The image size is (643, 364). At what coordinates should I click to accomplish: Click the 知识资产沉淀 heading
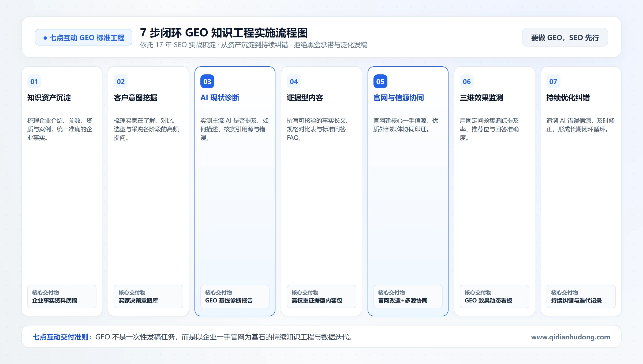click(49, 98)
